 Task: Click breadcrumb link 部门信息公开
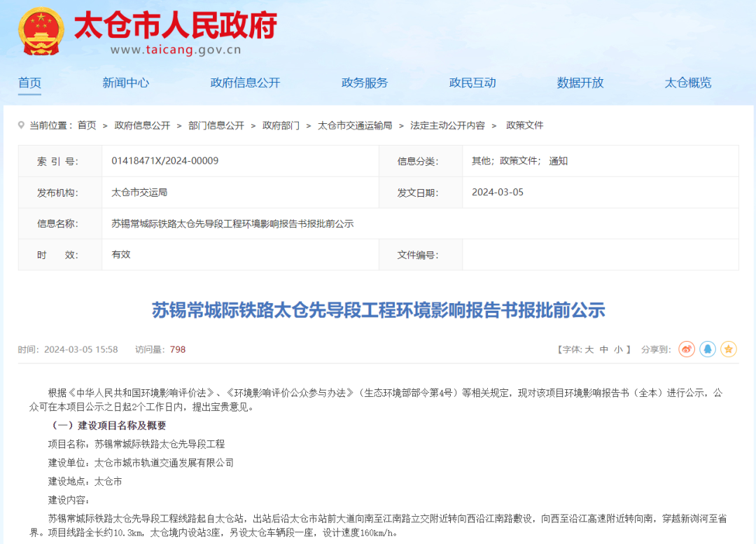216,125
